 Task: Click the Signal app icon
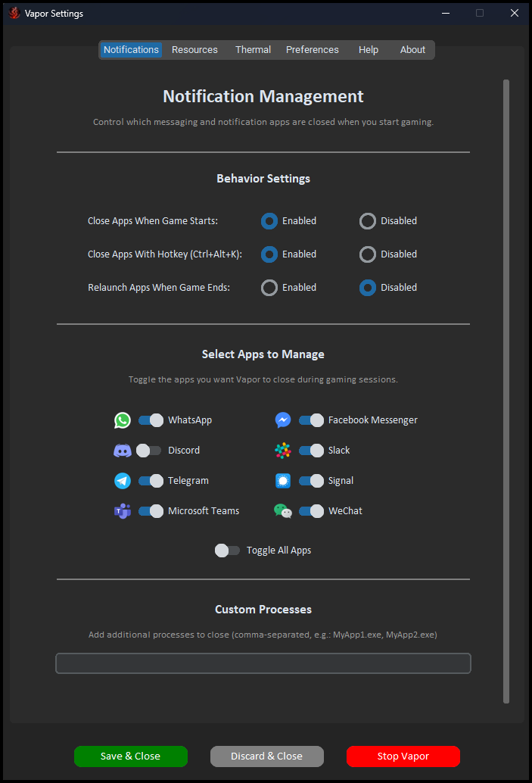(282, 480)
